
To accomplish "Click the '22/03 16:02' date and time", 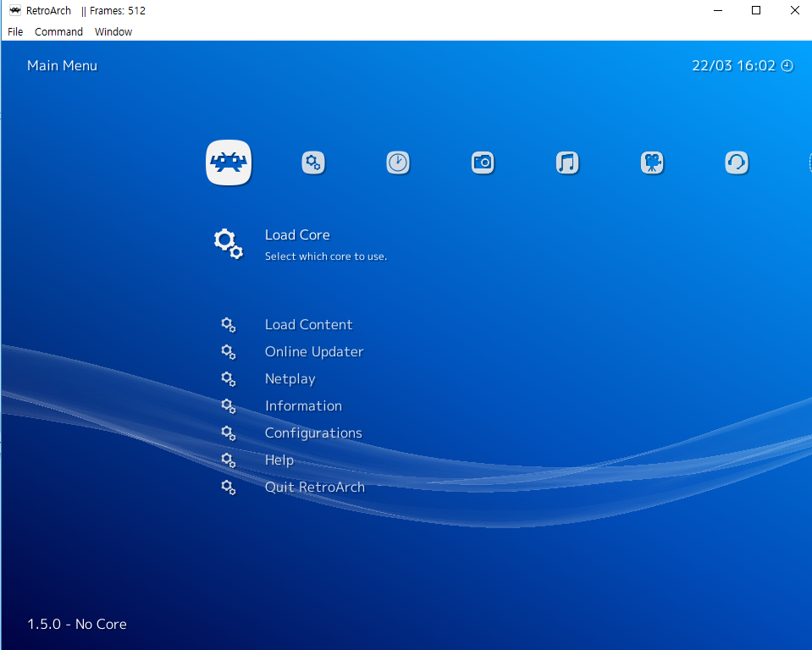I will 734,66.
